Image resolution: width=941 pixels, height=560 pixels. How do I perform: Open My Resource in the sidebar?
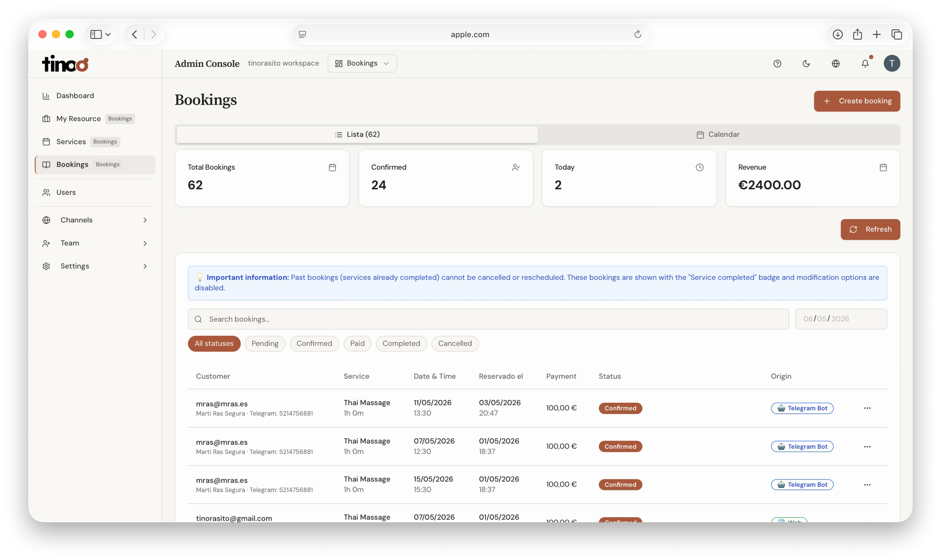point(95,119)
